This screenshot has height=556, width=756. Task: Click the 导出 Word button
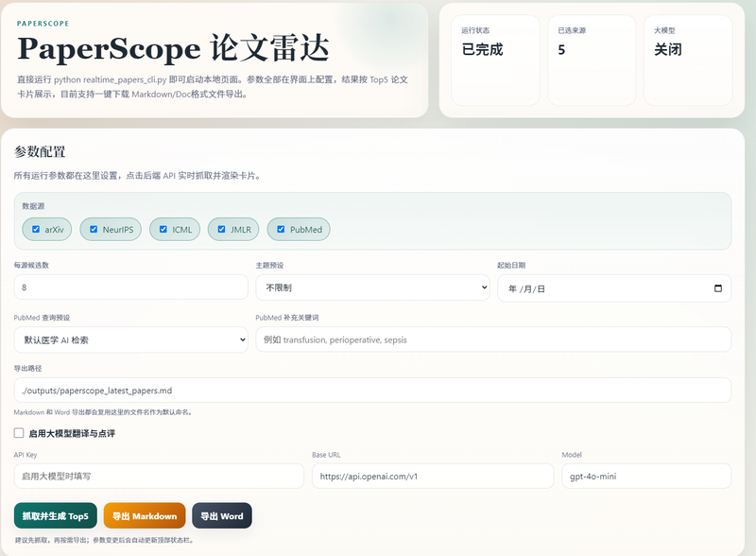(x=222, y=516)
